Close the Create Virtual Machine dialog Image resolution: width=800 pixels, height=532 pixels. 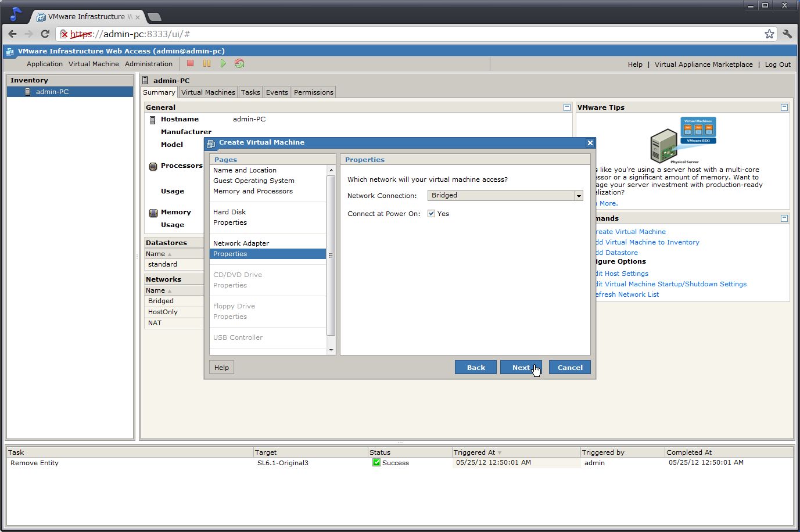click(590, 143)
